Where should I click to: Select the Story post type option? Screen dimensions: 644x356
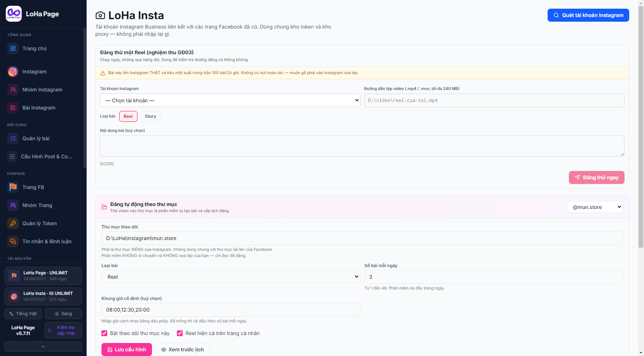click(x=151, y=116)
